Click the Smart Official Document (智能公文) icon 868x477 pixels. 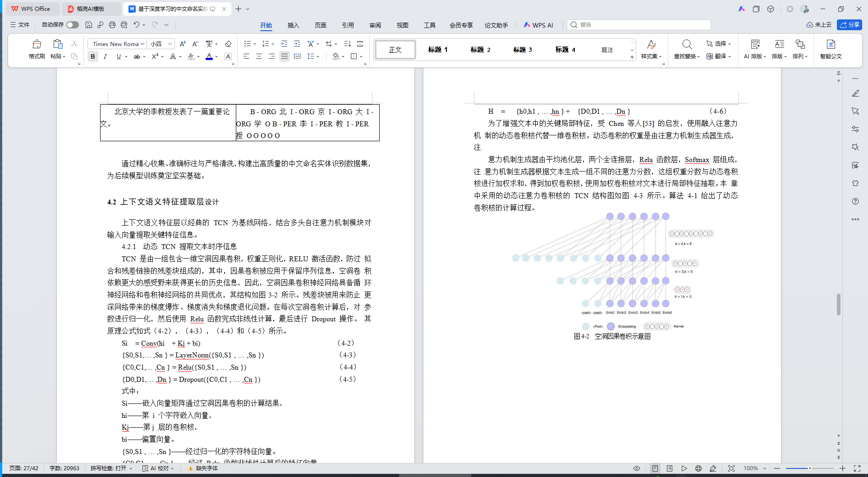[831, 44]
